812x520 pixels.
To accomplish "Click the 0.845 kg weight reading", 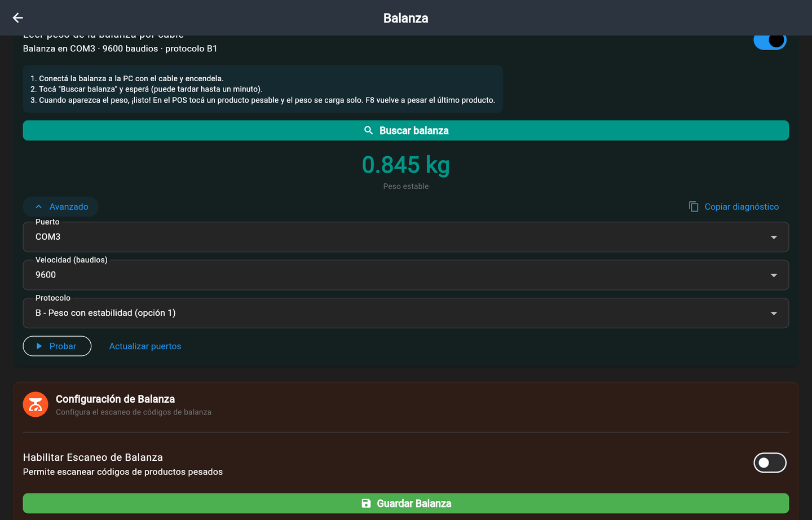I will (x=406, y=165).
